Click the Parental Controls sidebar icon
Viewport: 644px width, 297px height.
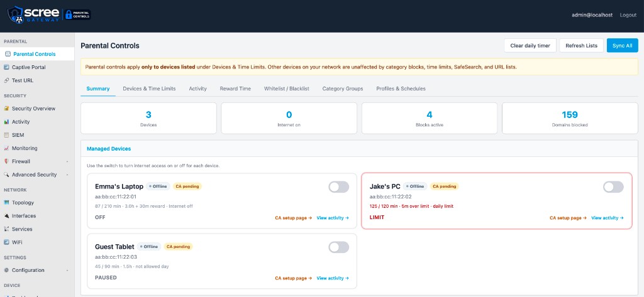click(x=8, y=54)
